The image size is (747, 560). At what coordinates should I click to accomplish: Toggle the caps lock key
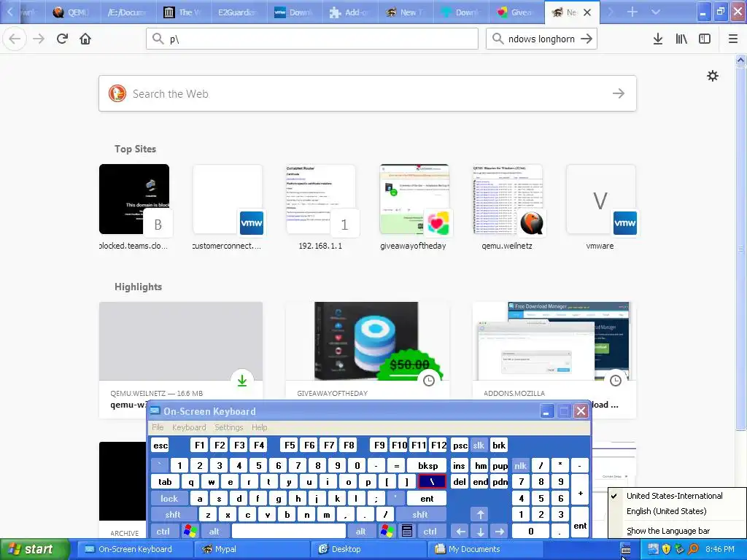pyautogui.click(x=169, y=499)
